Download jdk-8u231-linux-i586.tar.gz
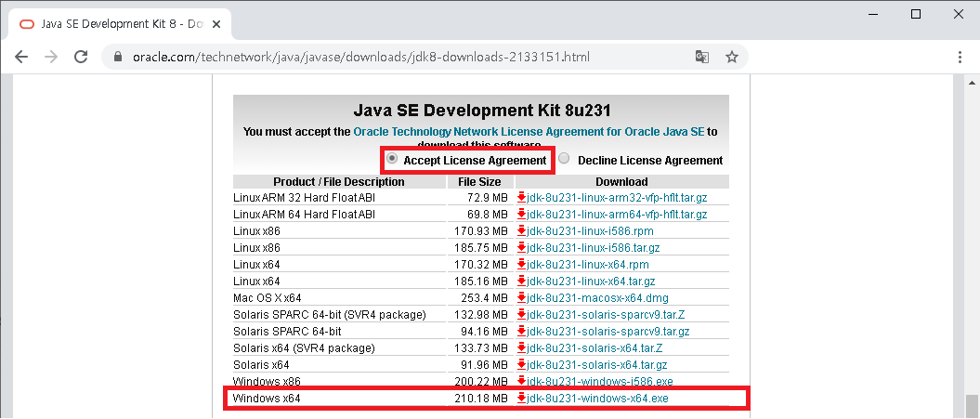Screen dimensions: 980x419 [x=594, y=248]
